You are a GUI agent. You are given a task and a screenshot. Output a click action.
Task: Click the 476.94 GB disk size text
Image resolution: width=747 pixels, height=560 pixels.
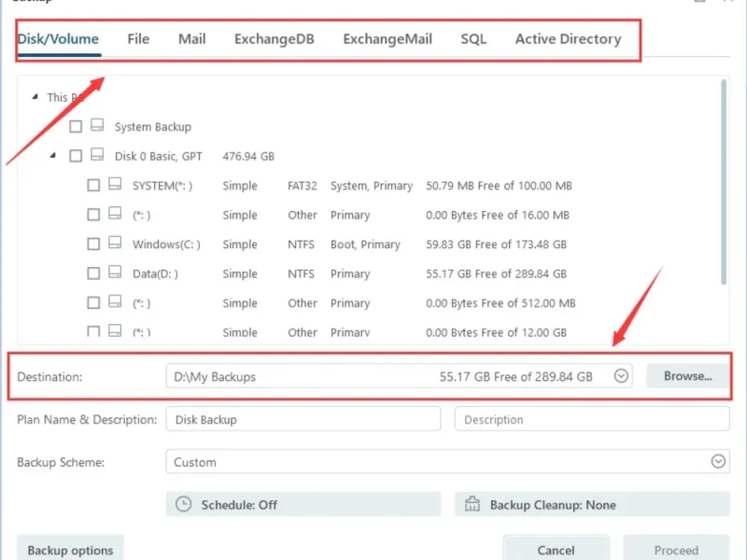point(248,156)
